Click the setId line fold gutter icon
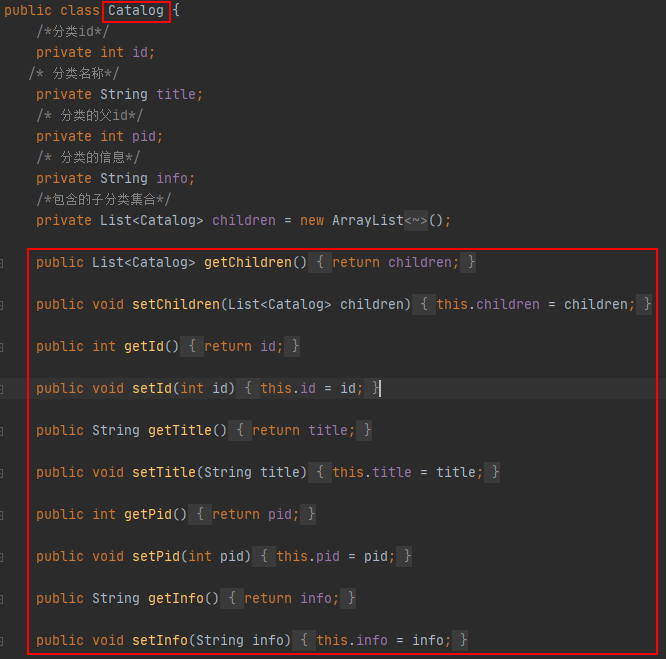 (x=3, y=389)
